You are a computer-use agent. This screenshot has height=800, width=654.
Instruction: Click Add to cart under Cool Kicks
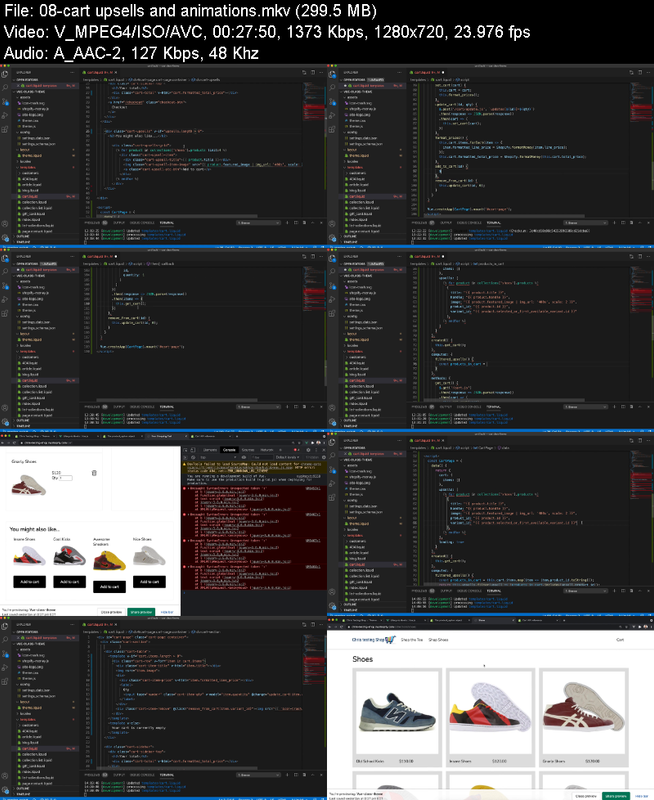[x=69, y=582]
